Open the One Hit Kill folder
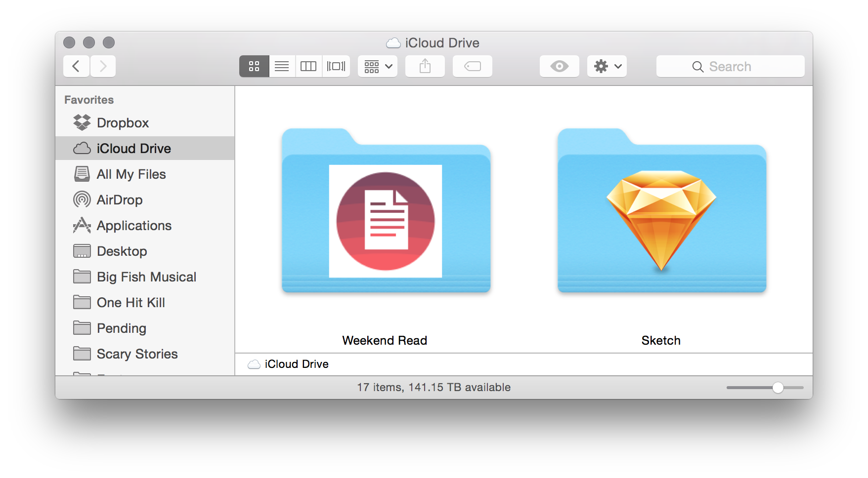 pos(145,302)
